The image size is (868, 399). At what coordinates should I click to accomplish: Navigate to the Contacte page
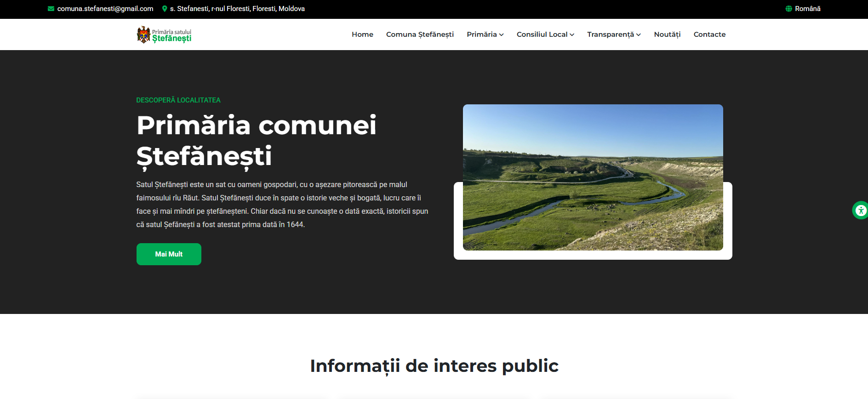tap(709, 34)
